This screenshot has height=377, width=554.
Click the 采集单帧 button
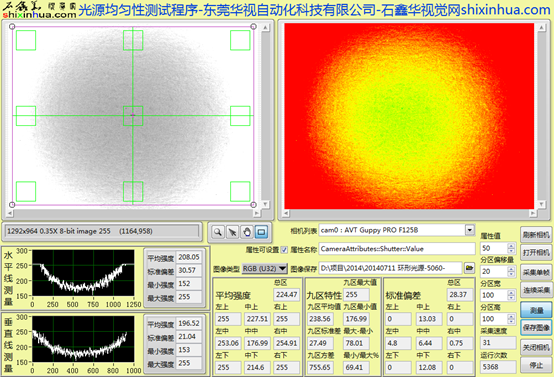(x=536, y=272)
